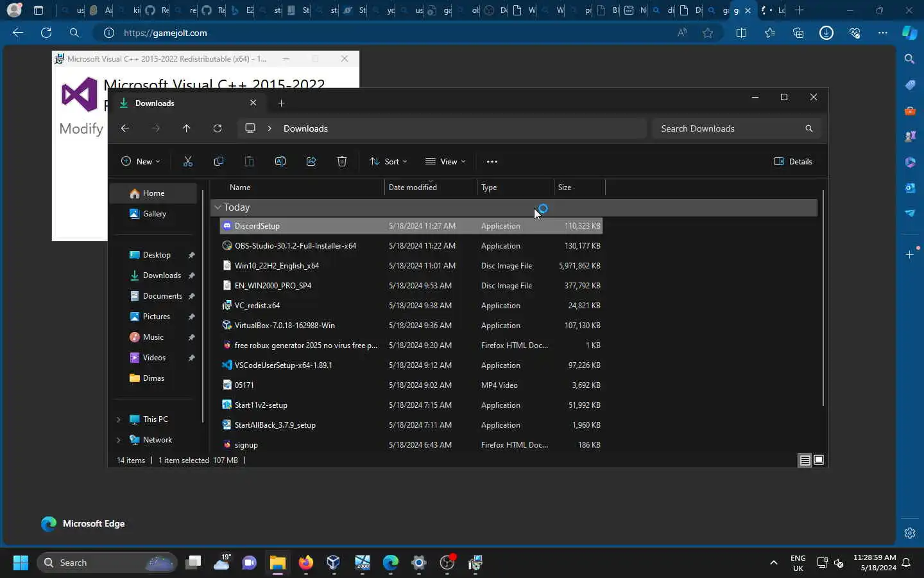Open Copilot icon in Edge toolbar

tap(909, 33)
